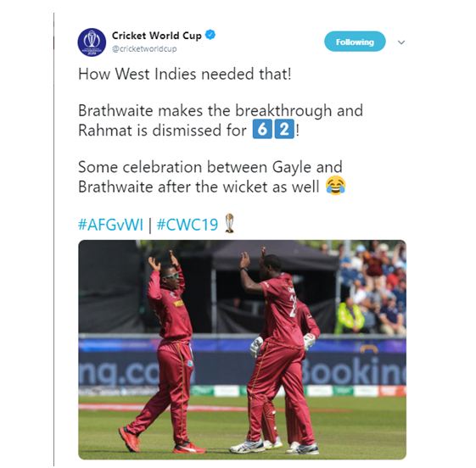Open the Cricket World Cup account name
476x468 pixels.
[157, 36]
